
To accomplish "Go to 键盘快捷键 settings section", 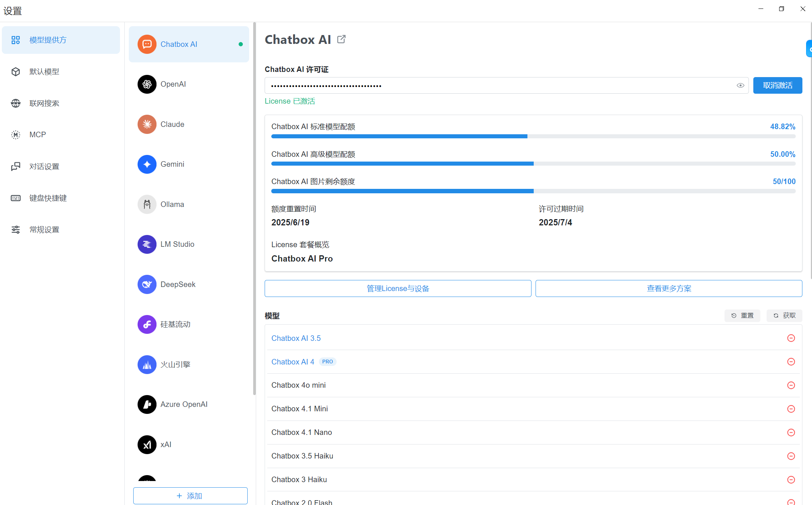I will (48, 198).
